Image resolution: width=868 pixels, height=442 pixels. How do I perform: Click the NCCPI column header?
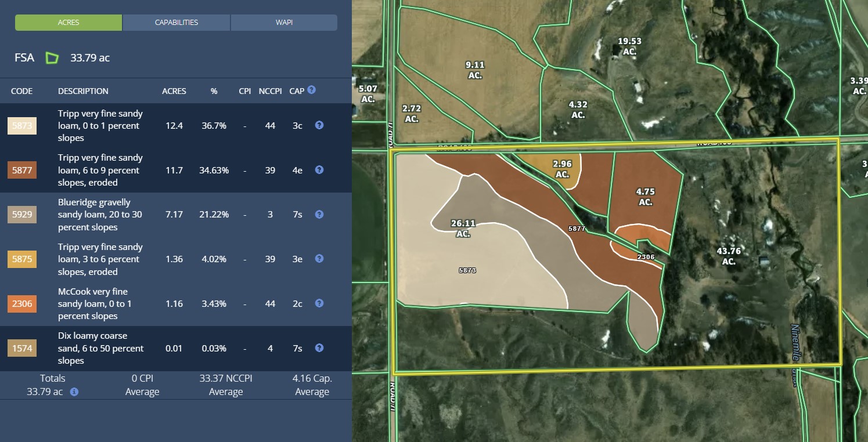(x=270, y=91)
